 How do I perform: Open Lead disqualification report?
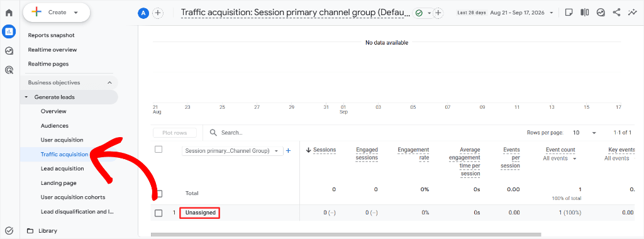point(77,212)
